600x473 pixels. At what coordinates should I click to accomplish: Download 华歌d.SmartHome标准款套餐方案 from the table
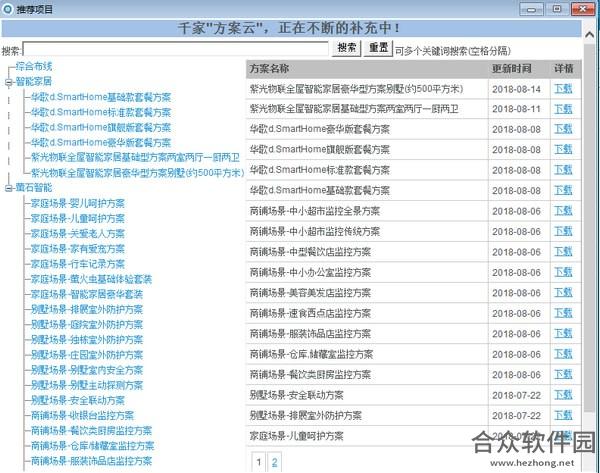pyautogui.click(x=563, y=170)
